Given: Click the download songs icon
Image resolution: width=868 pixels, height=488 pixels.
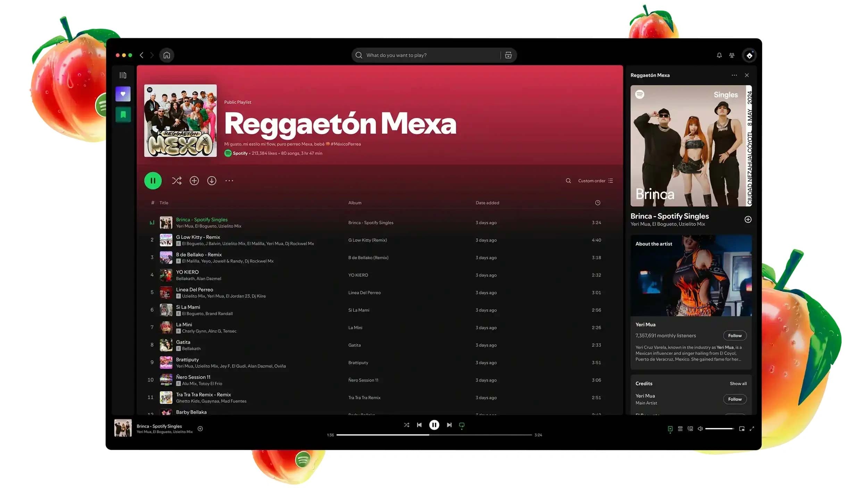Looking at the screenshot, I should (x=212, y=180).
